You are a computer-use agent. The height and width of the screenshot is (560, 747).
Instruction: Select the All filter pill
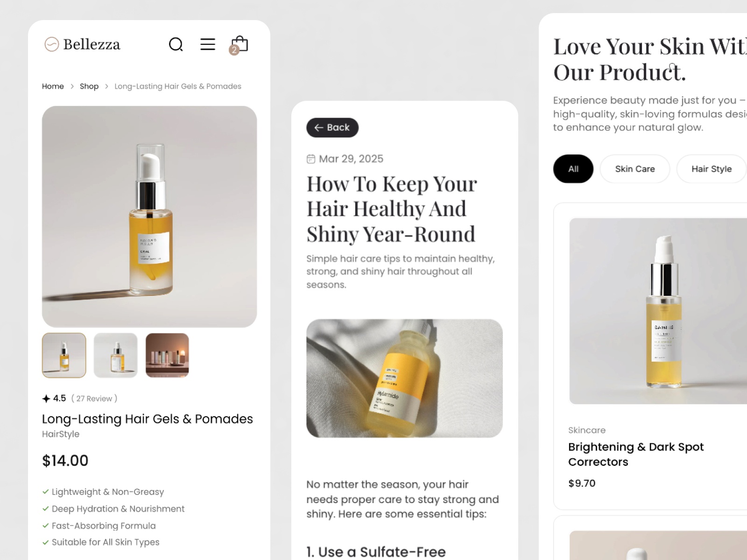tap(573, 169)
